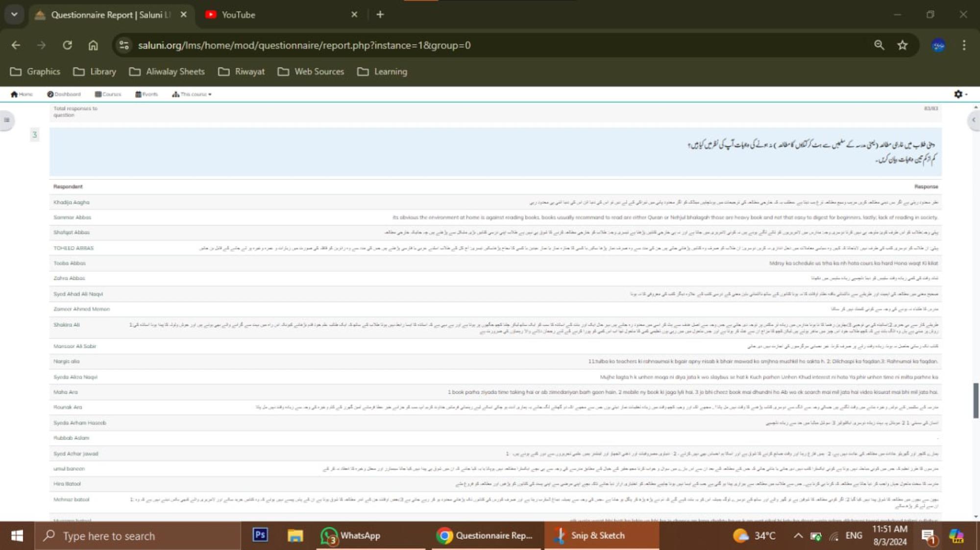Open the settings gear menu on page
Viewport: 980px width, 550px height.
pos(959,94)
